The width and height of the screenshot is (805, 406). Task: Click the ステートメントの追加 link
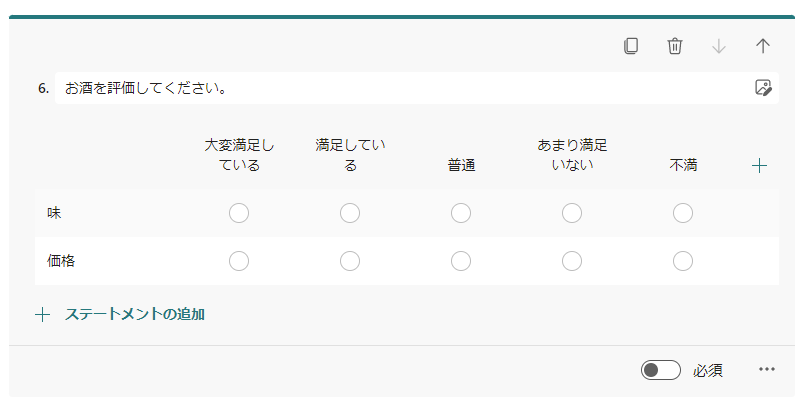(x=135, y=314)
